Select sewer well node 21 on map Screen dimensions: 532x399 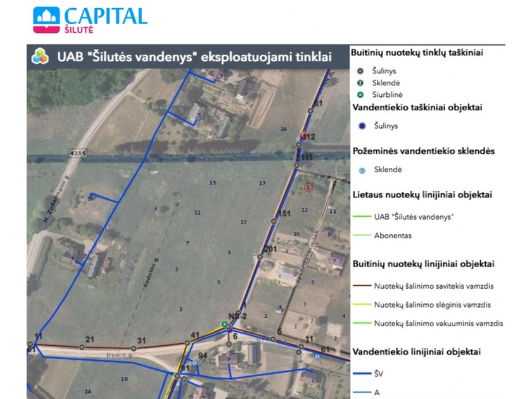[x=82, y=347]
